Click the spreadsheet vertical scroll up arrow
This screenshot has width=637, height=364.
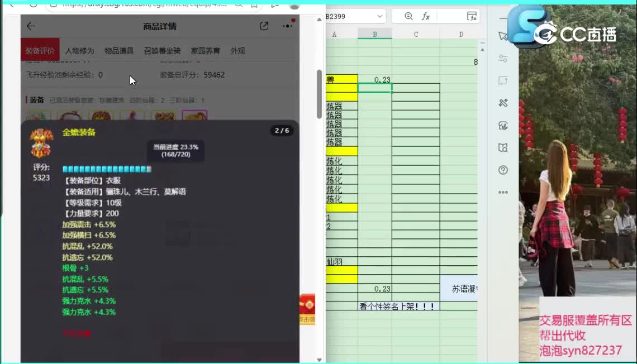[x=482, y=50]
